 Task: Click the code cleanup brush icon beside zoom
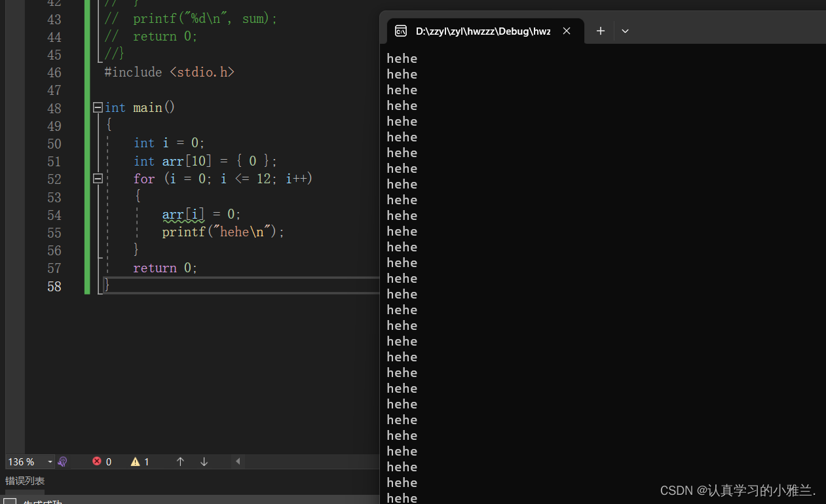tap(63, 461)
